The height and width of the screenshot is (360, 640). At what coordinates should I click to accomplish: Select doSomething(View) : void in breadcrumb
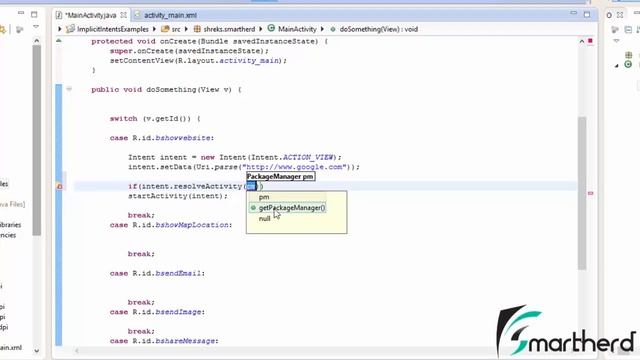point(378,29)
